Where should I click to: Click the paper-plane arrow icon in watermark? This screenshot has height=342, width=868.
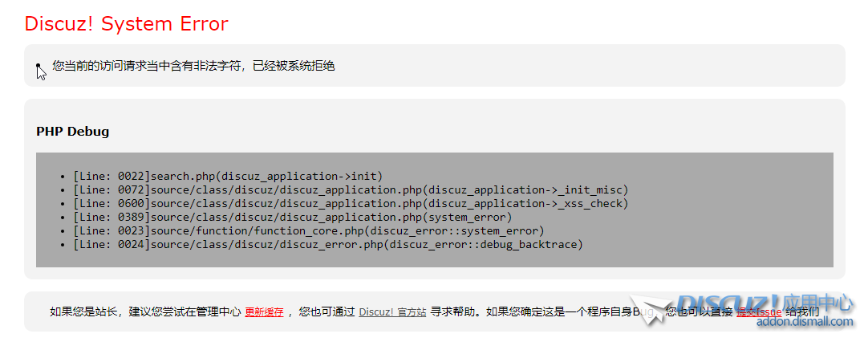(651, 308)
